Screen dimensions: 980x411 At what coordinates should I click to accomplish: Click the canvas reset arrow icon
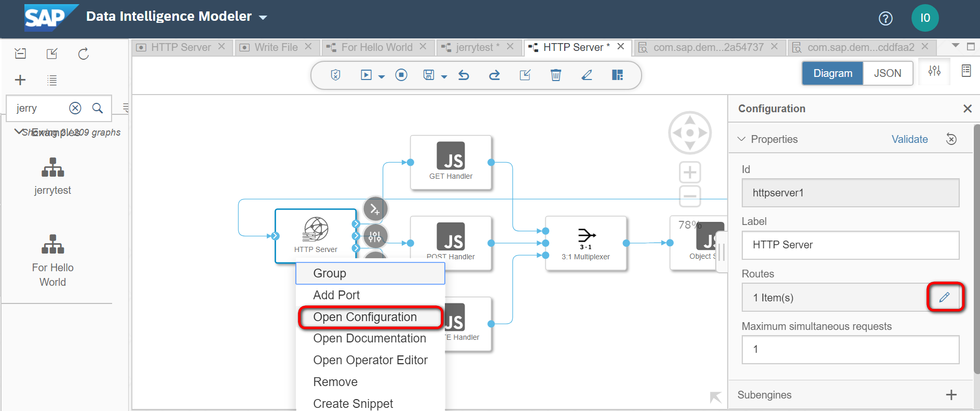[716, 397]
